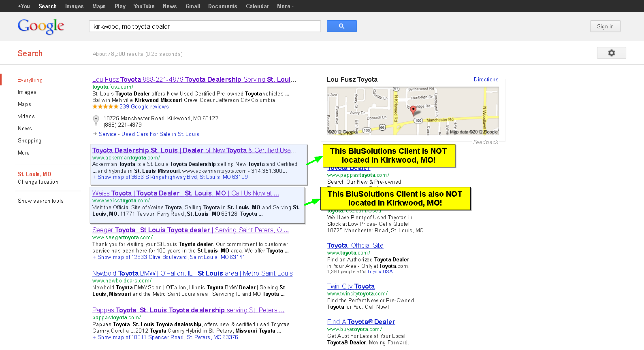644x350 pixels.
Task: Open 239 Google reviews link
Action: tap(144, 107)
